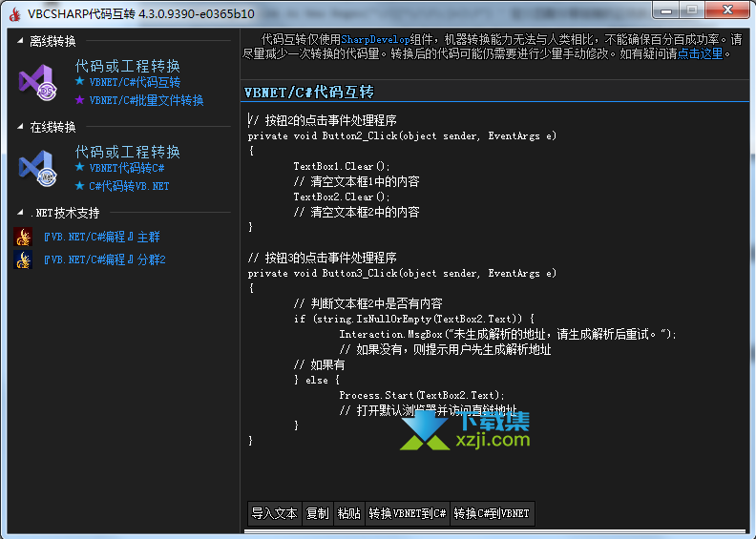The image size is (756, 539).
Task: Click the '// 判断文本框2中是否有内容' comment
Action: pyautogui.click(x=367, y=303)
